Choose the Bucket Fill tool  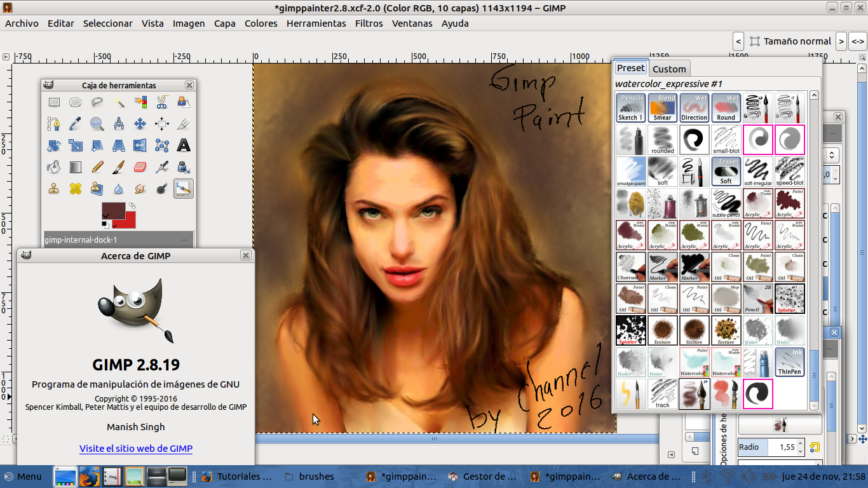pos(53,166)
